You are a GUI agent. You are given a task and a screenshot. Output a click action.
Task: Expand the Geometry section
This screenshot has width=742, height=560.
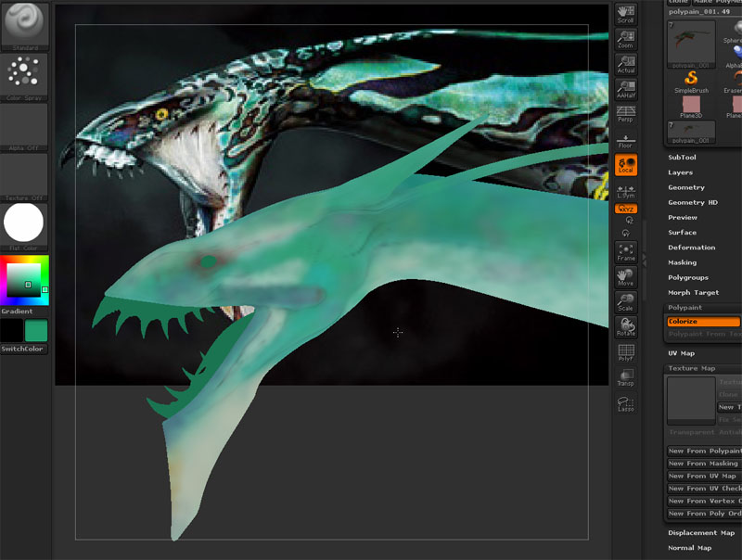pos(686,188)
